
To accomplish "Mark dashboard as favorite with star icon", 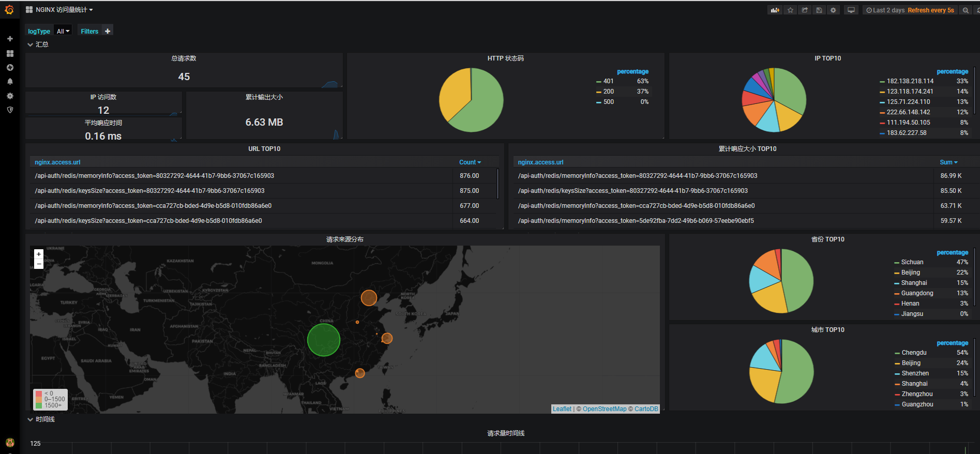I will point(790,10).
